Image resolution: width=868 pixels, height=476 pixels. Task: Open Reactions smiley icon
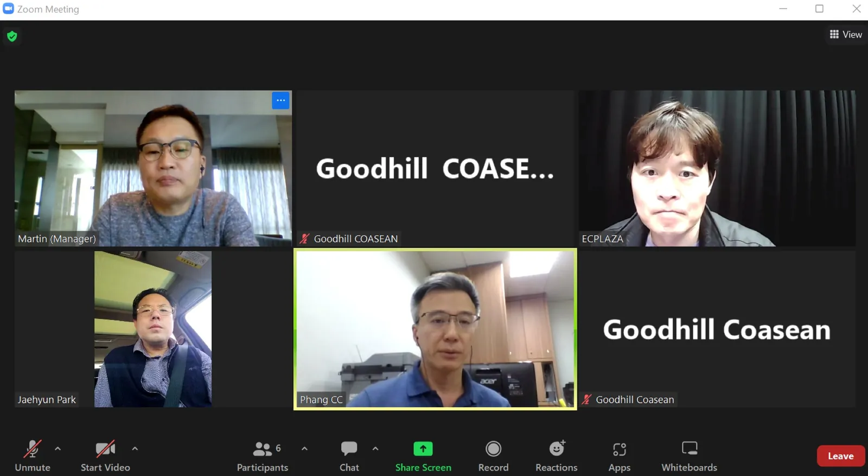557,448
